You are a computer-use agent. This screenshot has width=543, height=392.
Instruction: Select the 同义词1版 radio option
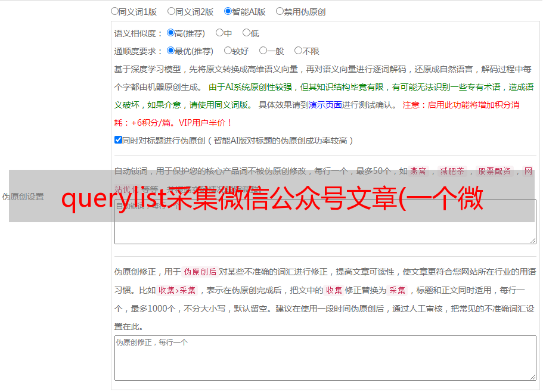tap(114, 11)
